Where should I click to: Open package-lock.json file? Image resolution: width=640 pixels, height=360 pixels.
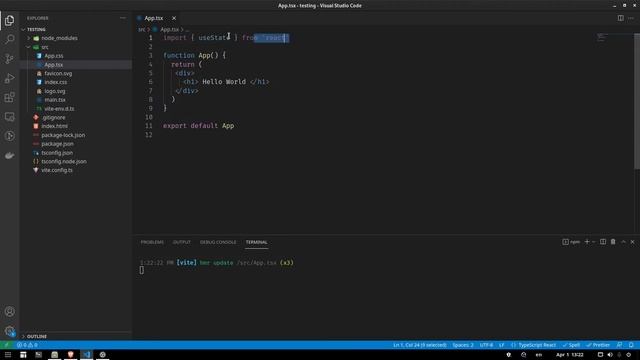63,135
